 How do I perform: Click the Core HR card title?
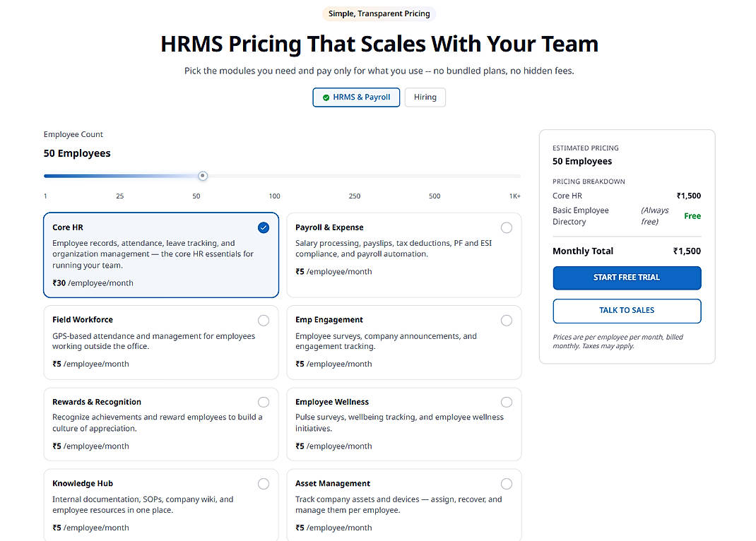click(x=68, y=227)
